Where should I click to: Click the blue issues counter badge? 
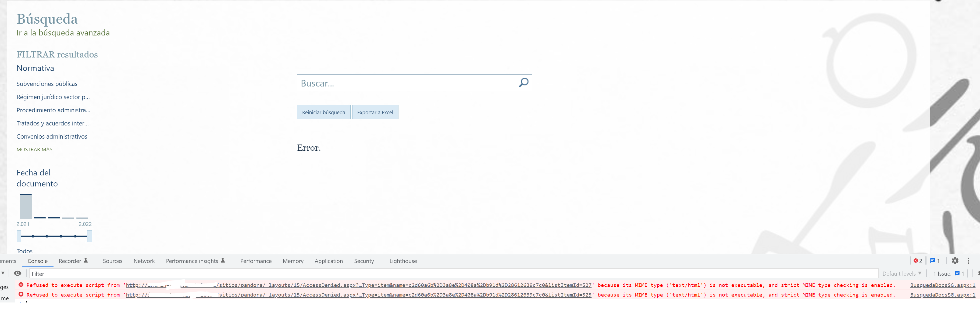click(935, 261)
